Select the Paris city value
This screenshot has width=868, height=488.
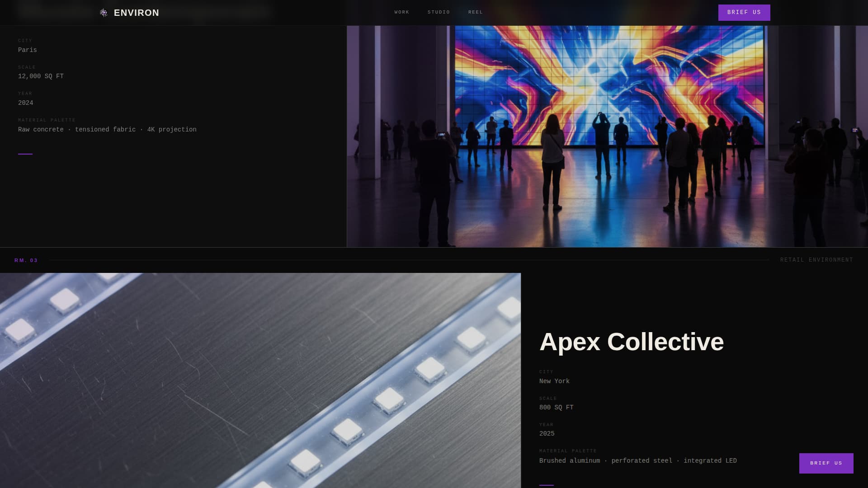(28, 50)
